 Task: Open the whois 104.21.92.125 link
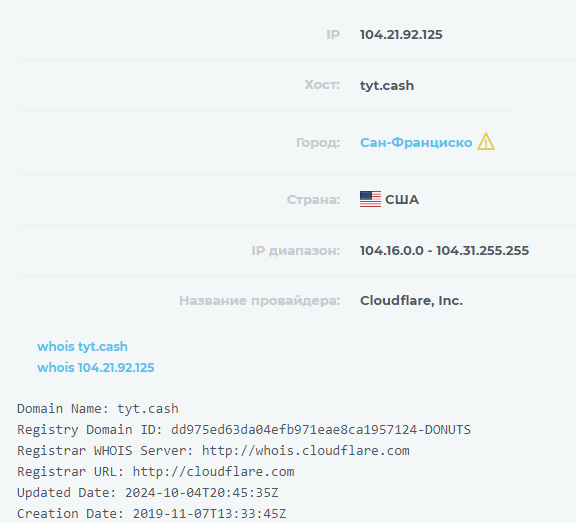point(96,367)
